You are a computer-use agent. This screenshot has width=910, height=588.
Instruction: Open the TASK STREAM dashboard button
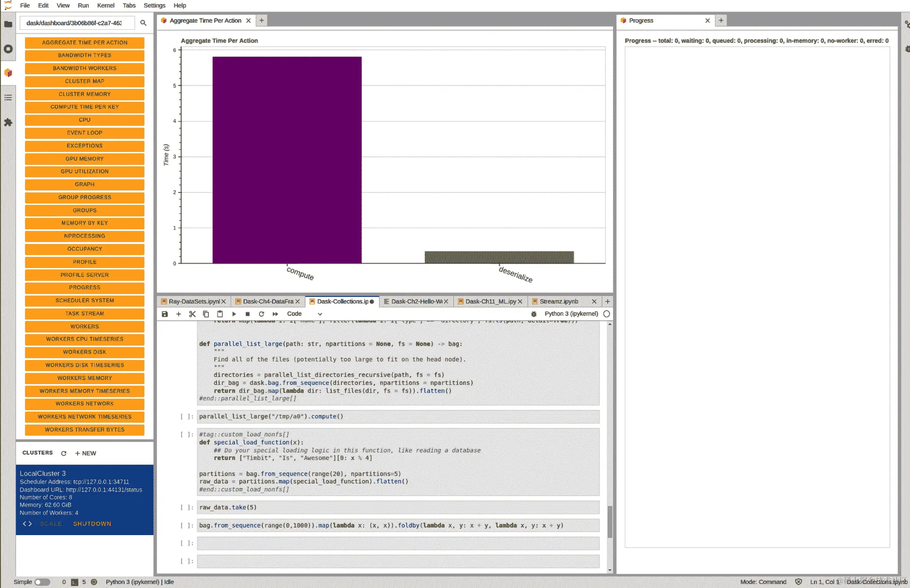(84, 314)
